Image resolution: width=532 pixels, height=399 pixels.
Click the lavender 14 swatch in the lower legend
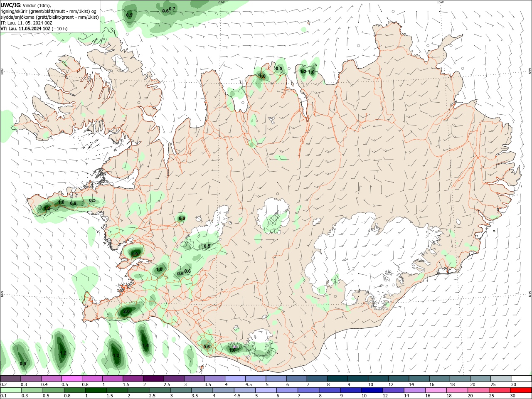click(414, 390)
